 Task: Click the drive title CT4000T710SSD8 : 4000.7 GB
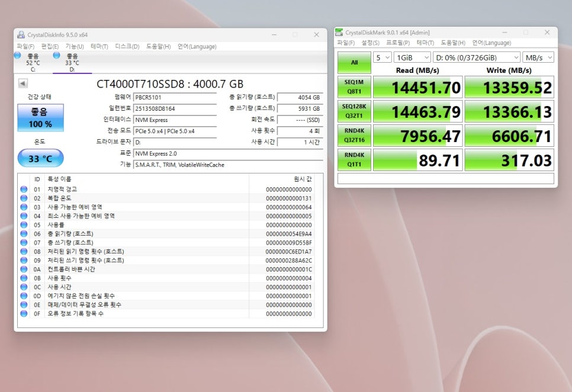(169, 84)
